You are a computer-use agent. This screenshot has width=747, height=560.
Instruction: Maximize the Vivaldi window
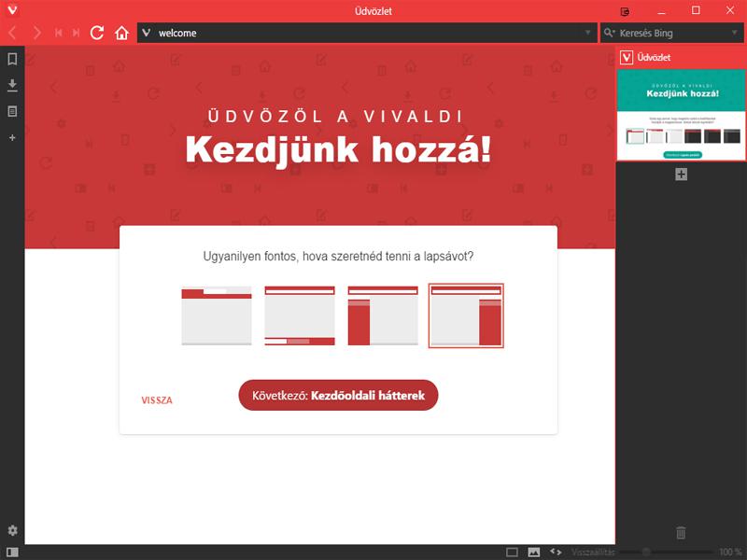(x=696, y=10)
